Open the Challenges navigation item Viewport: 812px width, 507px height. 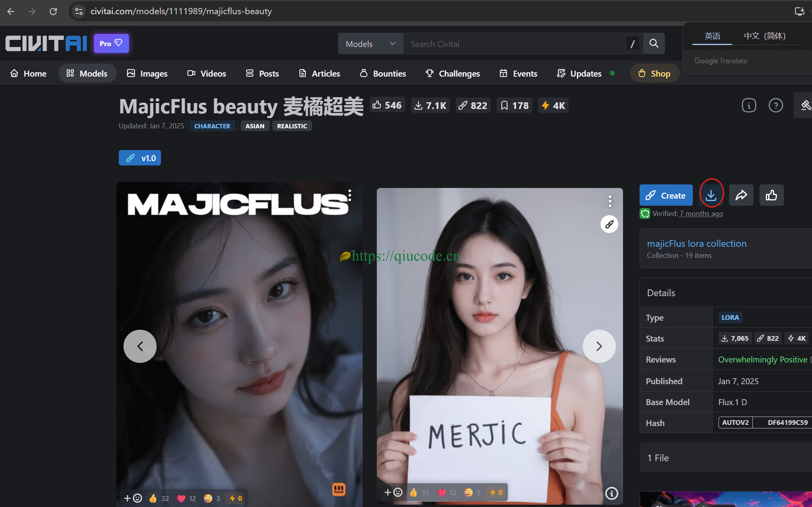453,73
